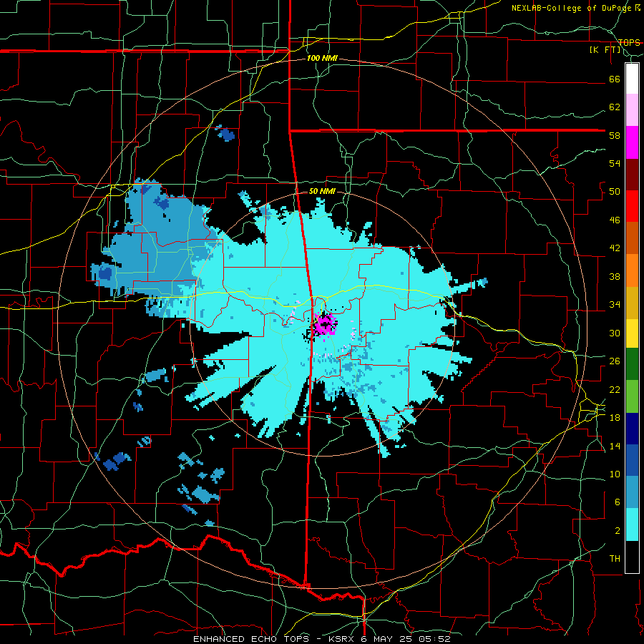
Task: Click the 100 NMI range ring label
Action: 322,59
